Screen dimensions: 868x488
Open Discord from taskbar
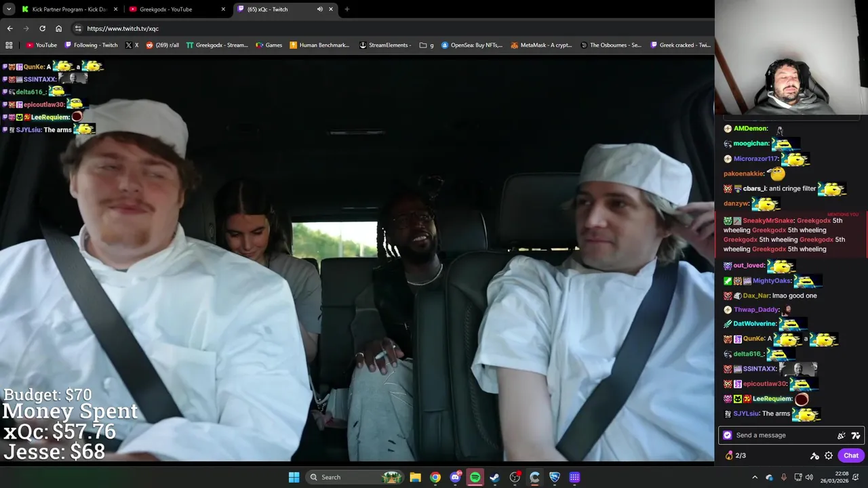455,477
